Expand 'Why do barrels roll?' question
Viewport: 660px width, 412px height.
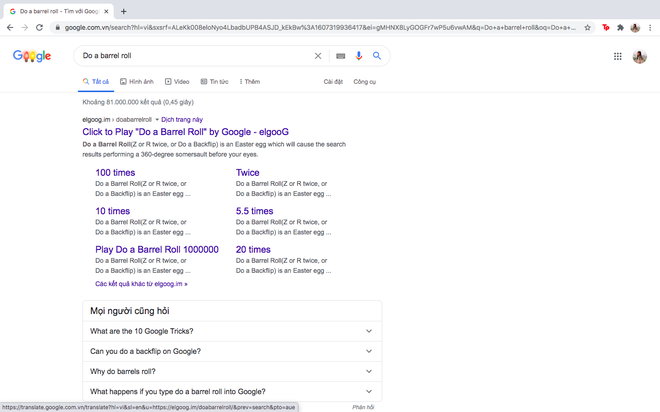click(232, 372)
